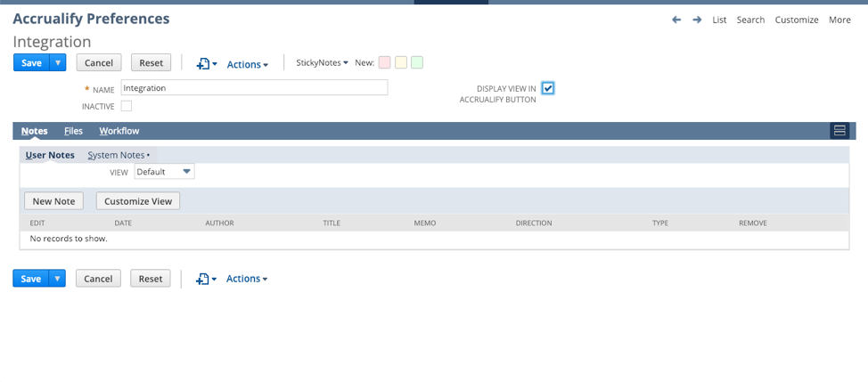Image resolution: width=868 pixels, height=382 pixels.
Task: Go to previous record with left arrow
Action: pos(676,20)
